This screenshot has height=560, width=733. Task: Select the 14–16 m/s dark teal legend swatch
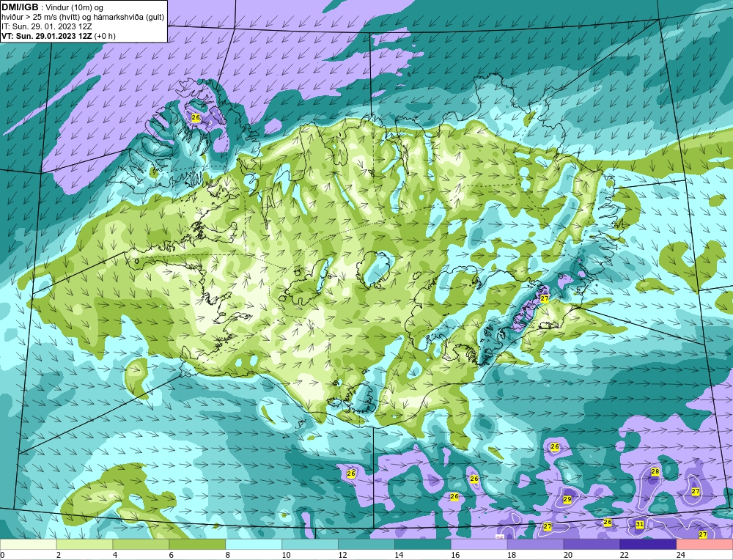423,545
